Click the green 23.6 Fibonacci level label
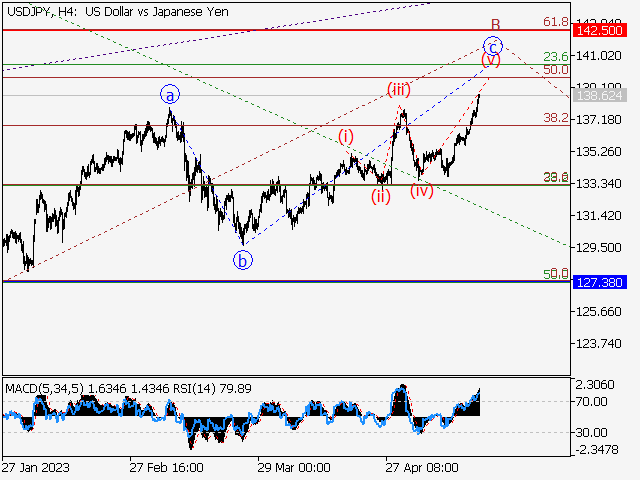The height and width of the screenshot is (480, 640). (x=556, y=56)
